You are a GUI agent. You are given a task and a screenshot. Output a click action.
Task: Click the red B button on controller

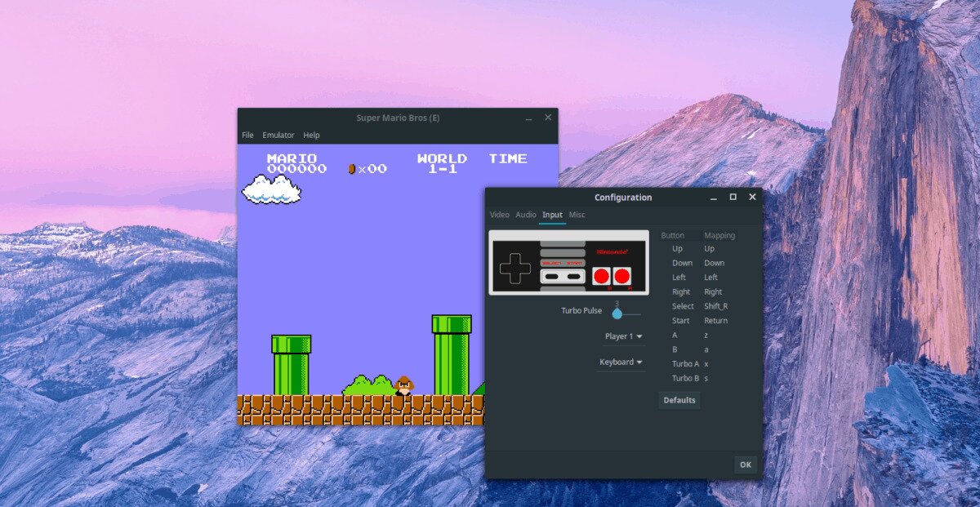point(602,276)
